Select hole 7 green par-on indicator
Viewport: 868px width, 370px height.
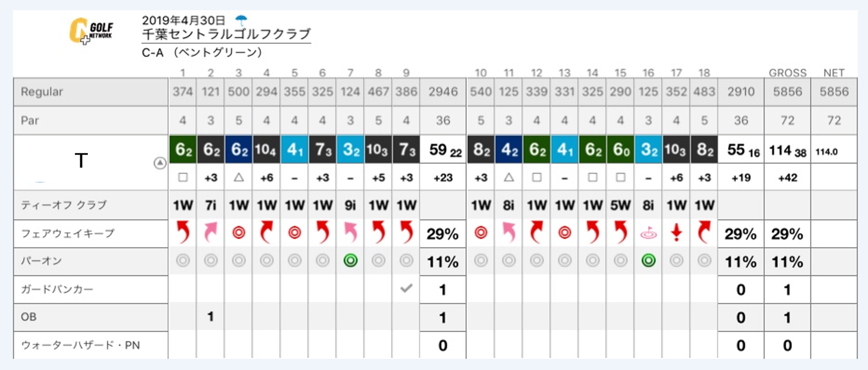pyautogui.click(x=351, y=261)
